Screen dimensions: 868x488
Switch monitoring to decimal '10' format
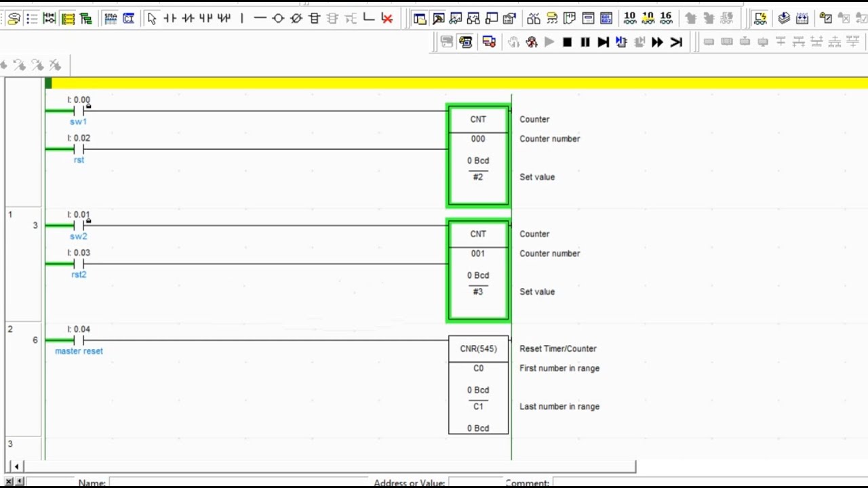[630, 18]
